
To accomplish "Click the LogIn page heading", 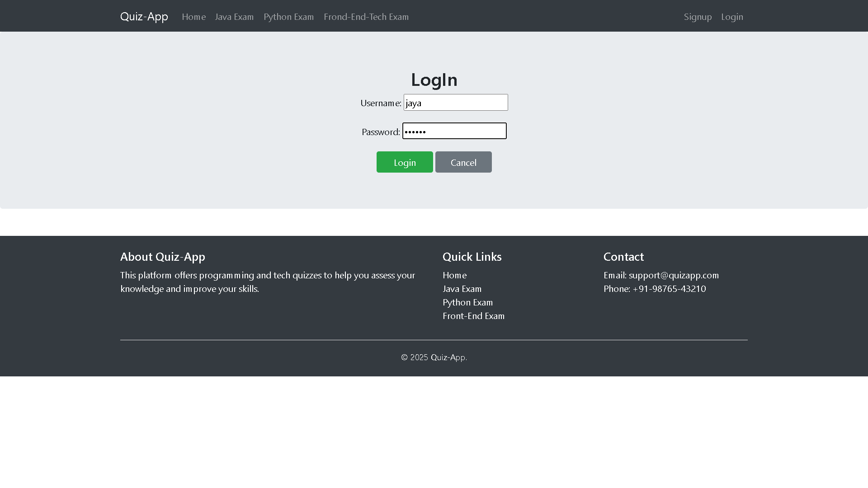I will [x=434, y=80].
